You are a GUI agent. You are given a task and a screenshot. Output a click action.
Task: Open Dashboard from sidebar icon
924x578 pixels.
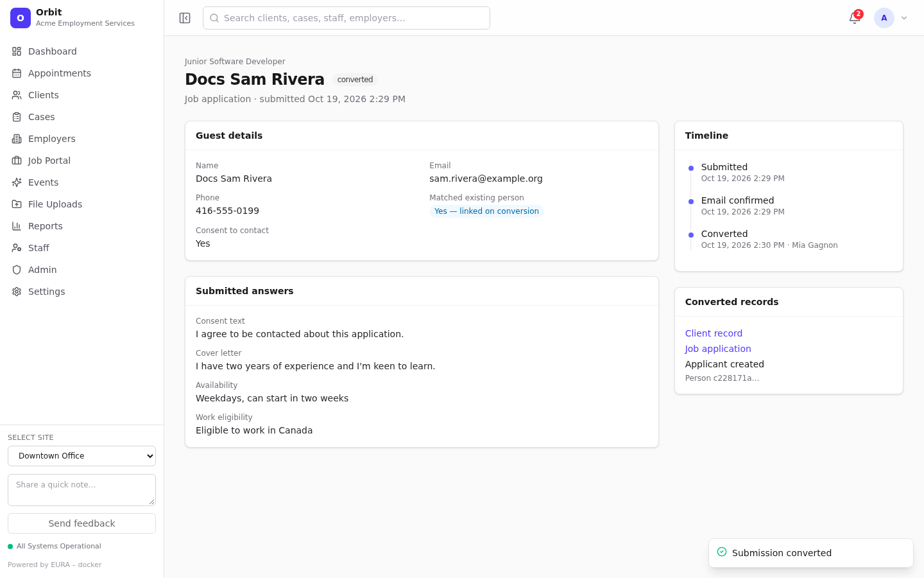pos(17,51)
